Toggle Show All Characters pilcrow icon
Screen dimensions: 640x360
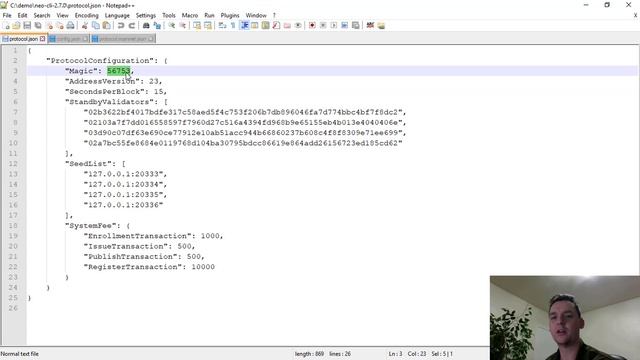[x=233, y=25]
